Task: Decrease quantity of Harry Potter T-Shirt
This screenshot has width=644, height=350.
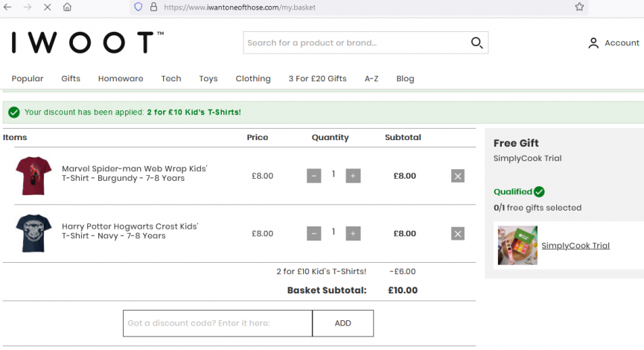Action: (313, 233)
